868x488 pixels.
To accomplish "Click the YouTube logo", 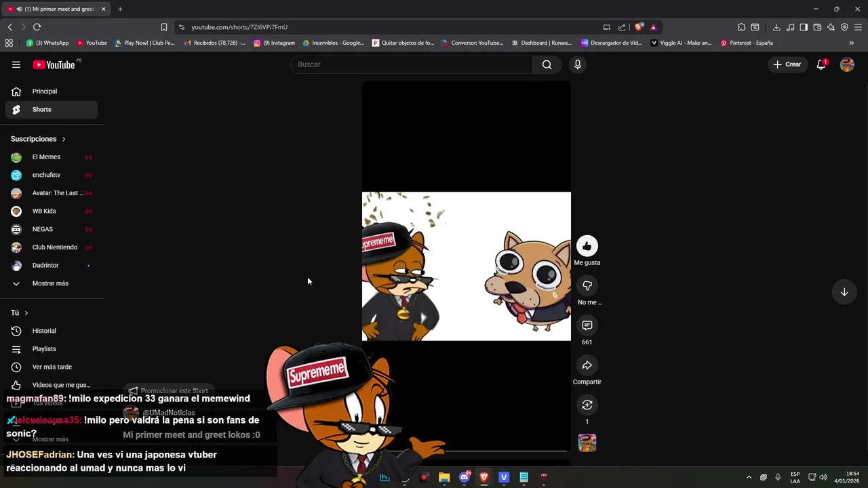I will pyautogui.click(x=54, y=64).
